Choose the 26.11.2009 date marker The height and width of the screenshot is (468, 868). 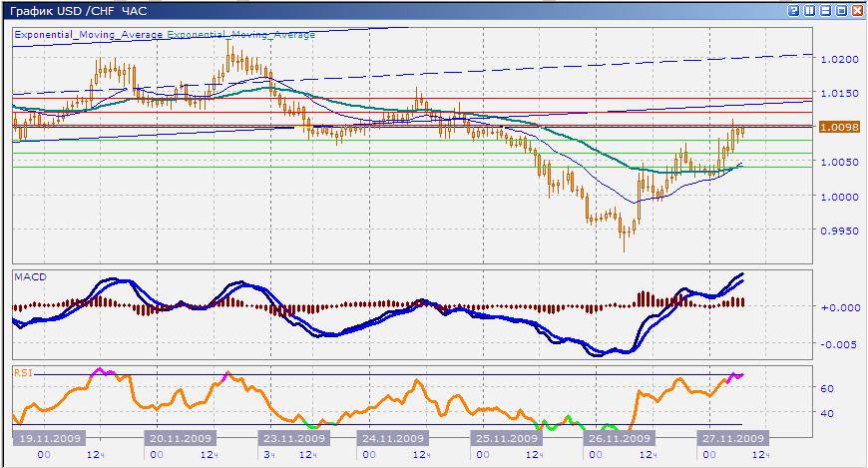(619, 438)
